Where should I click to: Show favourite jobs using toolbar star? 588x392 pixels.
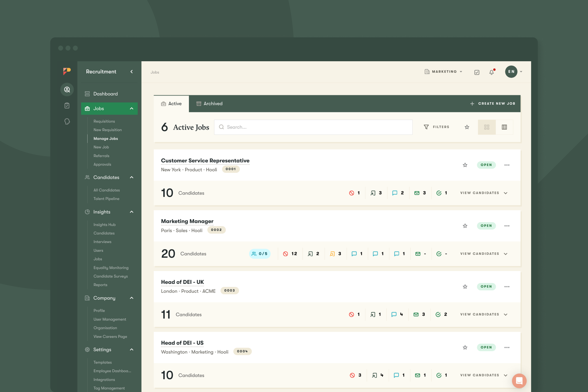click(467, 127)
